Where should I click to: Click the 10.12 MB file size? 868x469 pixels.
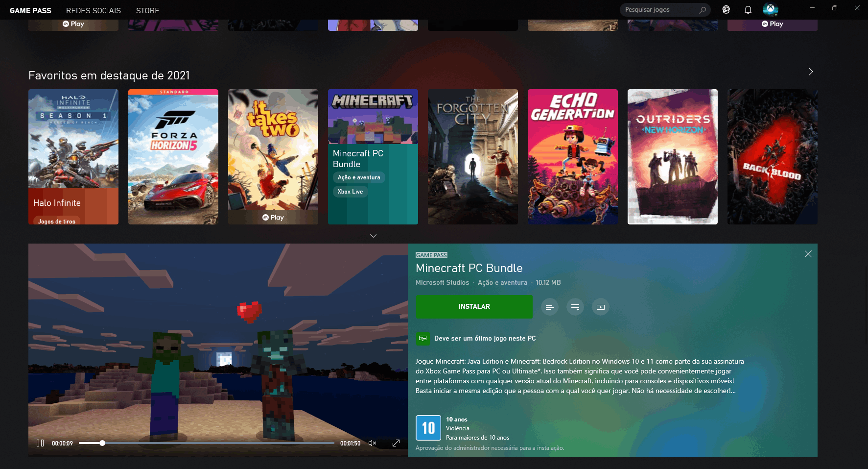(548, 282)
